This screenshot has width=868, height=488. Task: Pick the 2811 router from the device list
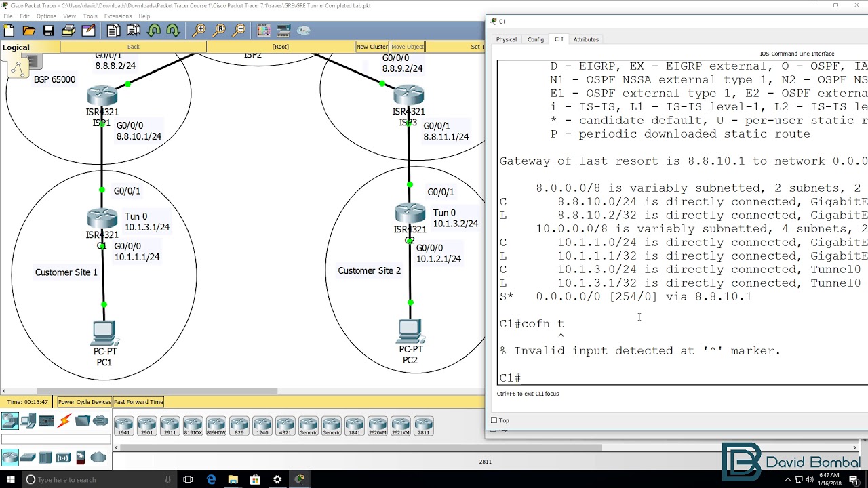click(423, 426)
